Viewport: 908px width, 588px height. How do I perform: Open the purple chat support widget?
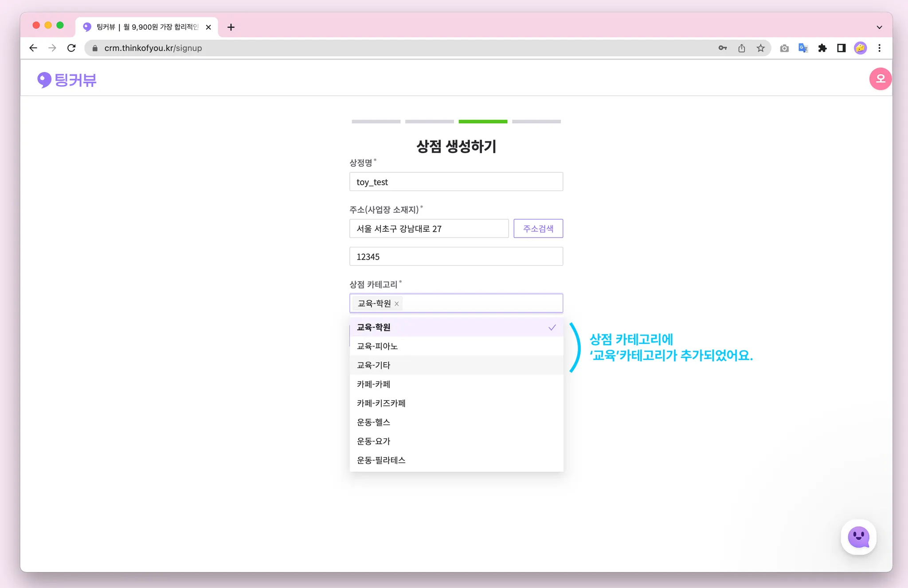pos(858,537)
